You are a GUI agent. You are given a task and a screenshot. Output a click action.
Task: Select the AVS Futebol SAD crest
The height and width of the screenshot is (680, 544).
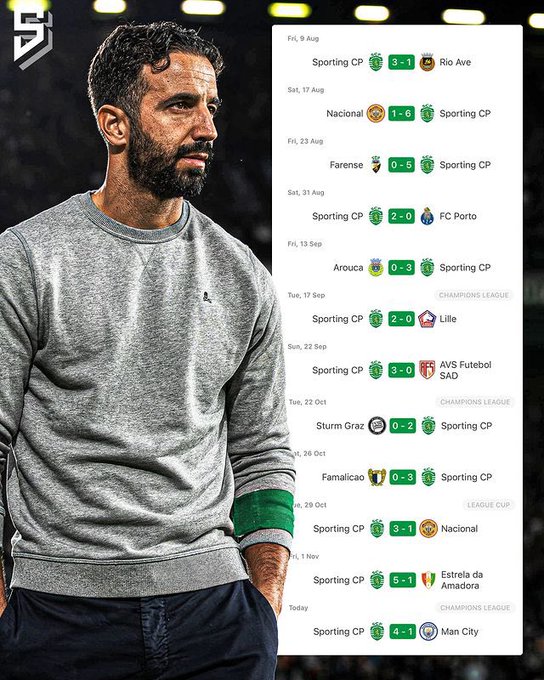tap(427, 370)
